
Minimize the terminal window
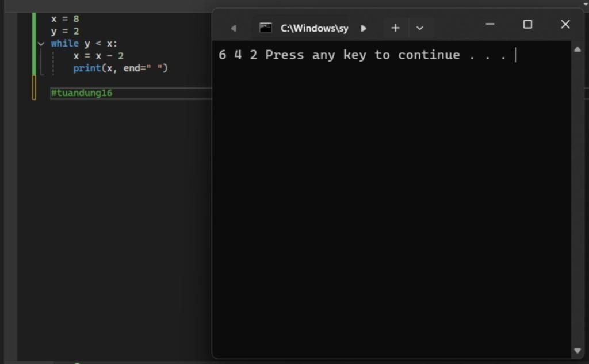coord(490,24)
